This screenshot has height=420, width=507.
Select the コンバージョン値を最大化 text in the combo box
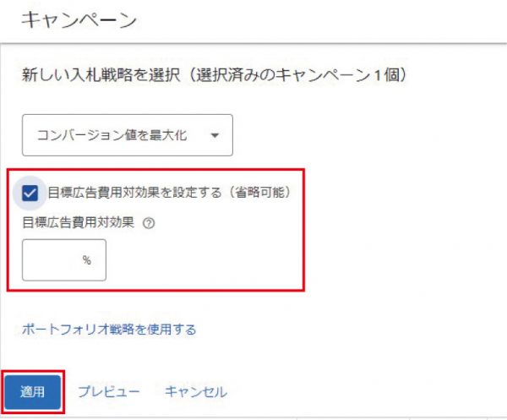112,135
